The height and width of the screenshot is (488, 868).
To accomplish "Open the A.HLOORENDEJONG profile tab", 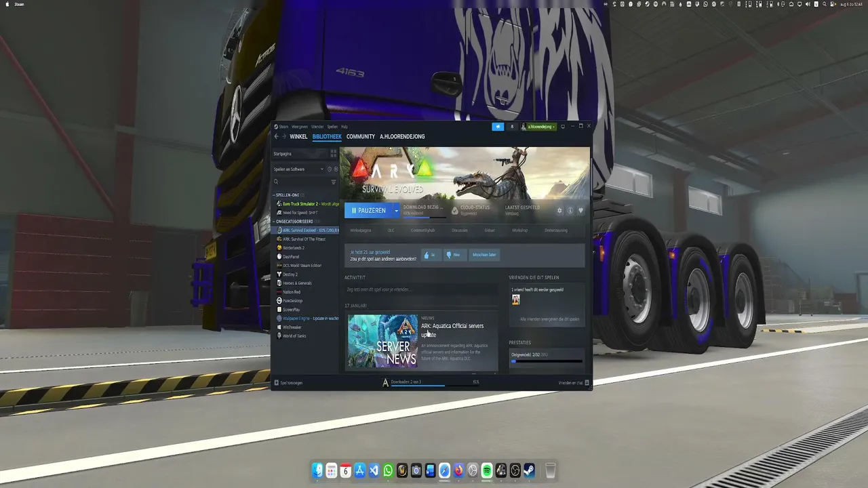I will pyautogui.click(x=402, y=136).
